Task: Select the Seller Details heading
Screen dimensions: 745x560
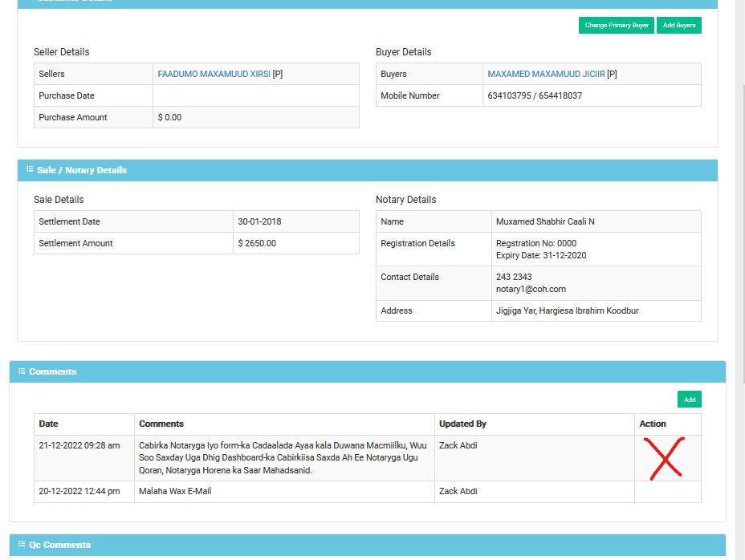Action: pyautogui.click(x=61, y=52)
